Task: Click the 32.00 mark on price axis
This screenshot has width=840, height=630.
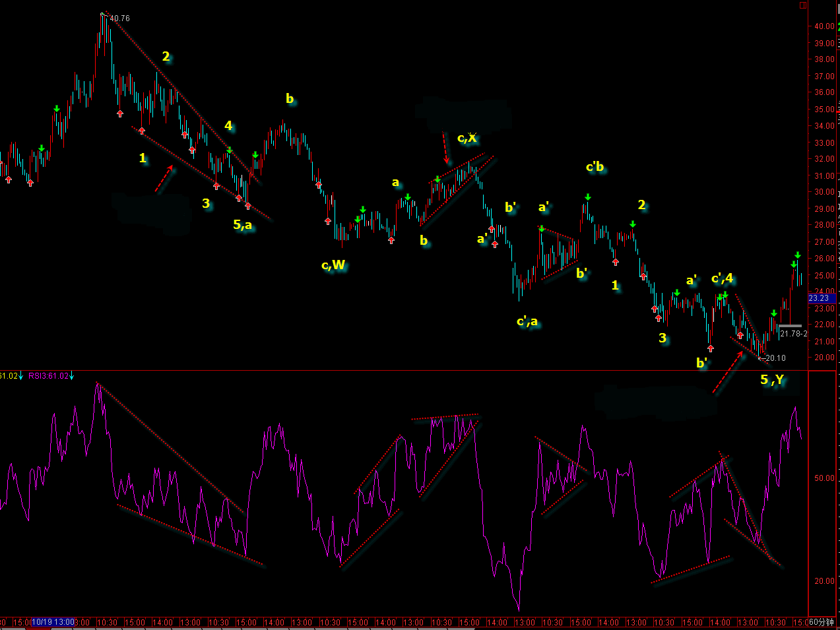Action: click(x=824, y=159)
